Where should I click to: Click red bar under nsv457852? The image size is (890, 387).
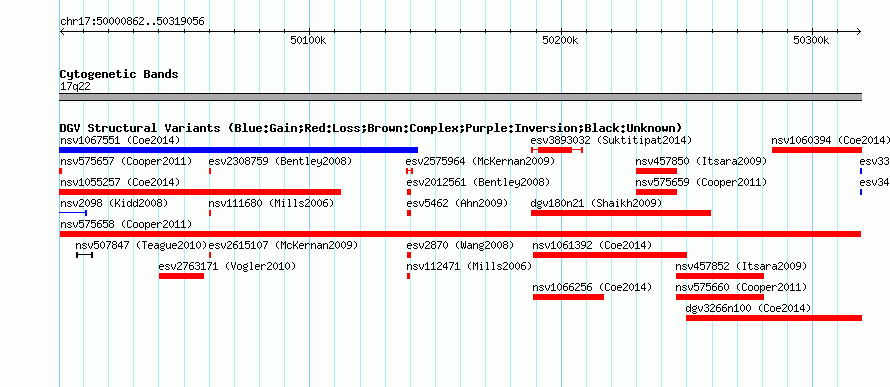click(720, 276)
